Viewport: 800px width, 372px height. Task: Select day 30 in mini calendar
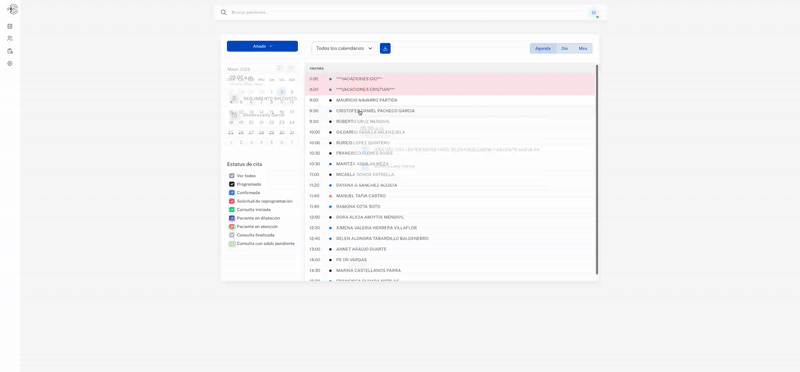pos(282,133)
